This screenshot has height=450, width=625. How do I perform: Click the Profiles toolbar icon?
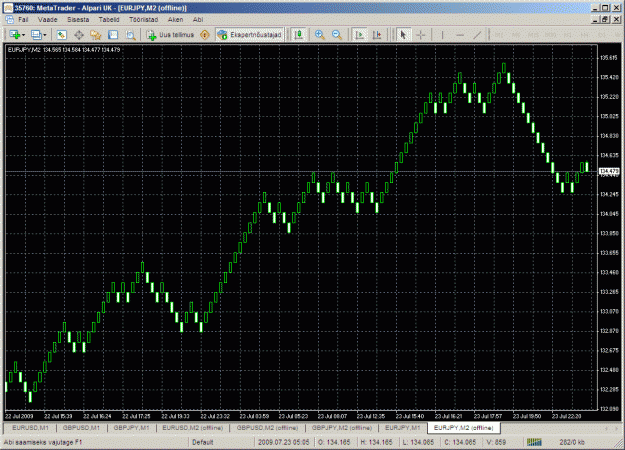click(x=36, y=35)
